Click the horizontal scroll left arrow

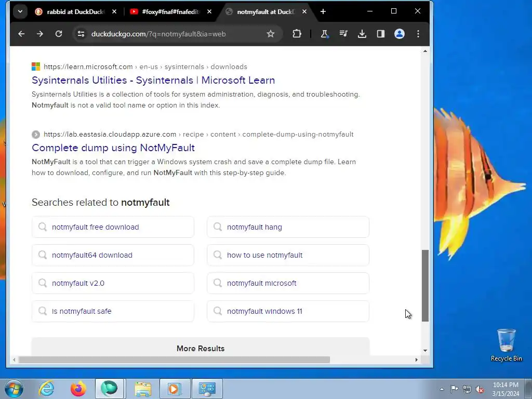coord(14,360)
